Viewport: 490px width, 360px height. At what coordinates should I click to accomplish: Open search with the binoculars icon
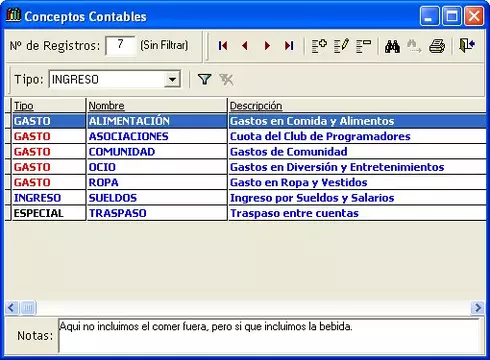(x=392, y=46)
